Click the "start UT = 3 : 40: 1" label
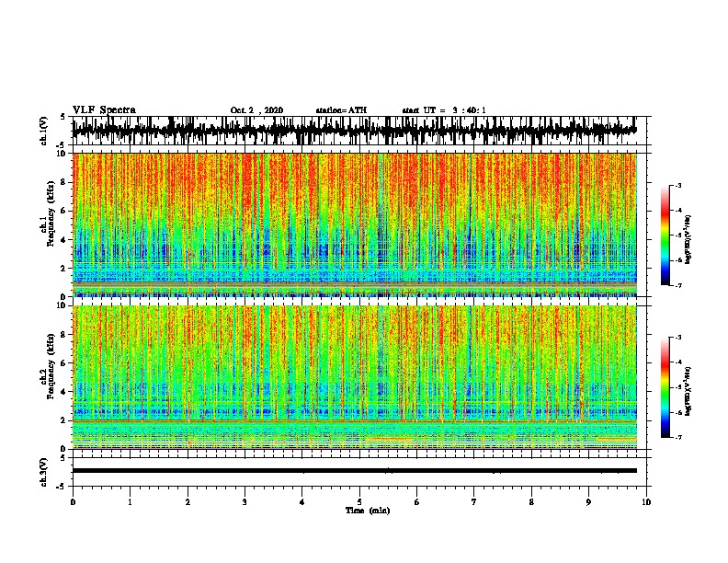 coord(444,110)
